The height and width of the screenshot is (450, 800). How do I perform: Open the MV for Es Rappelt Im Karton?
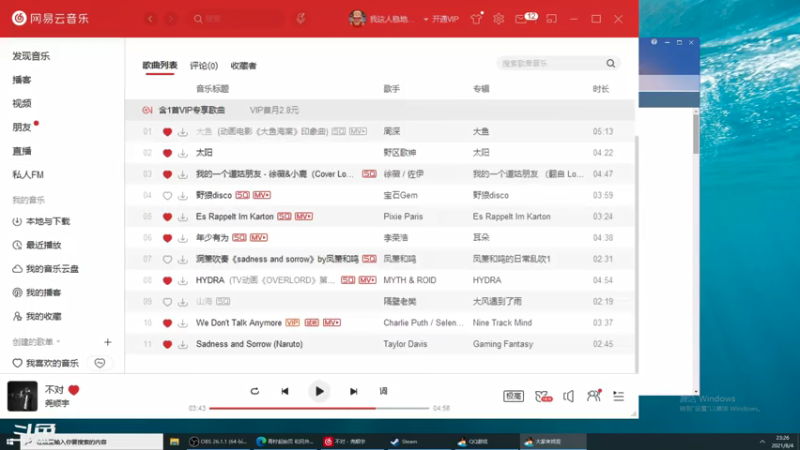304,216
